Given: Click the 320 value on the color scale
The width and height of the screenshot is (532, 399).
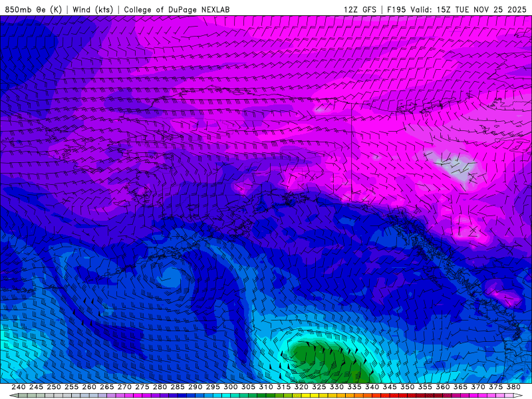Looking at the screenshot, I should point(301,387).
